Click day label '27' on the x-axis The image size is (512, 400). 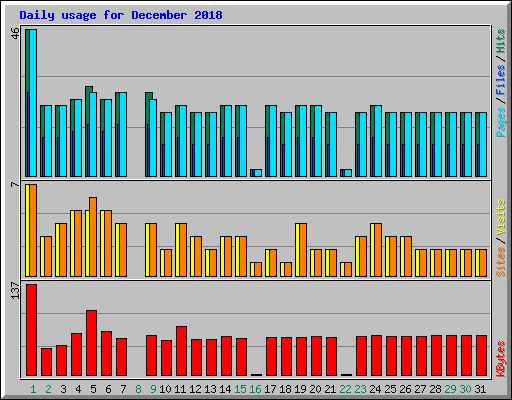coord(420,389)
